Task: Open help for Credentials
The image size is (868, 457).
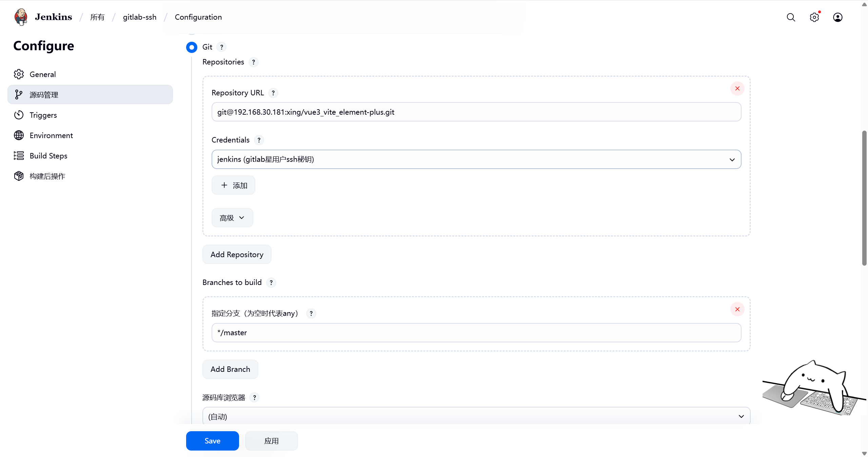Action: click(259, 140)
